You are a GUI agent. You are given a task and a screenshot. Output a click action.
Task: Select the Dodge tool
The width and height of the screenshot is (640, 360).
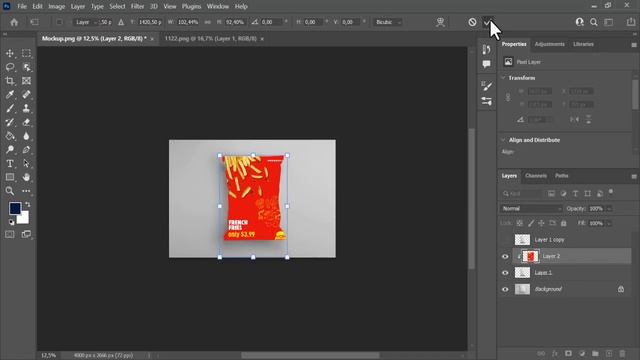10,149
